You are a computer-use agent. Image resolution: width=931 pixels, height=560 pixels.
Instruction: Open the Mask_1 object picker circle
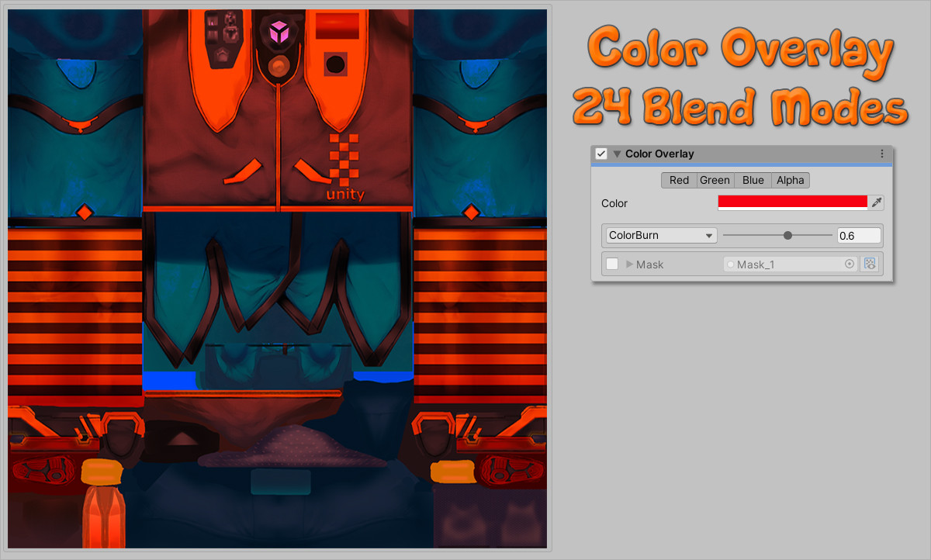coord(850,264)
